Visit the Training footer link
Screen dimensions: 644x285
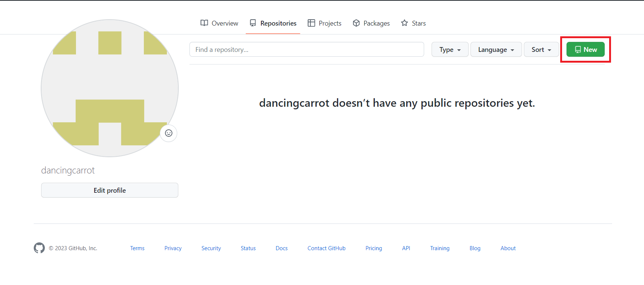pyautogui.click(x=440, y=248)
